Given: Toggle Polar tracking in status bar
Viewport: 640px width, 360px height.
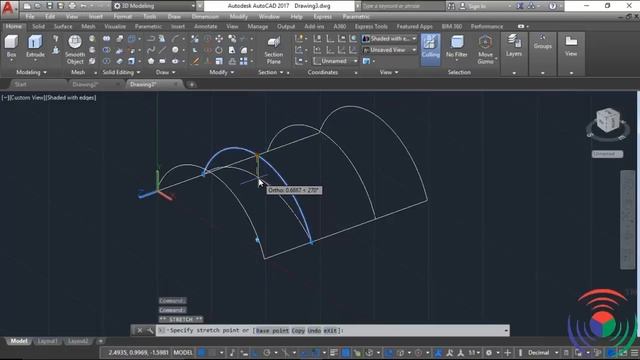Looking at the screenshot, I should click(267, 353).
